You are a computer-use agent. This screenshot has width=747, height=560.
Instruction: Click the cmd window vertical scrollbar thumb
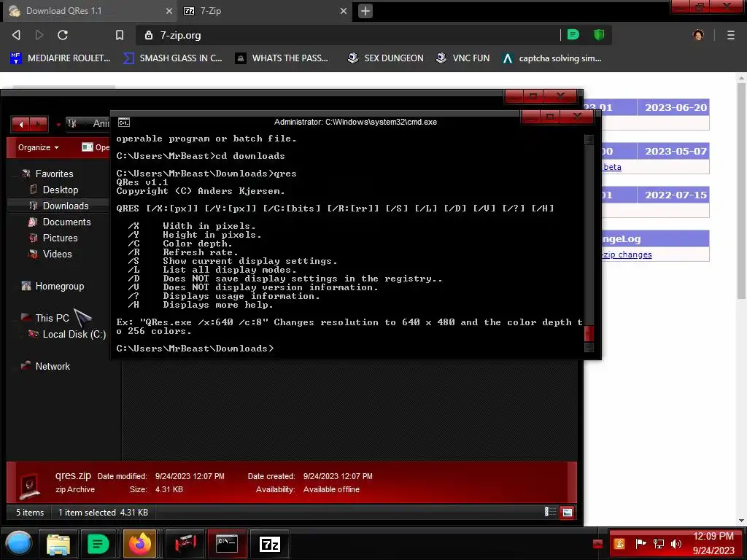tap(589, 333)
